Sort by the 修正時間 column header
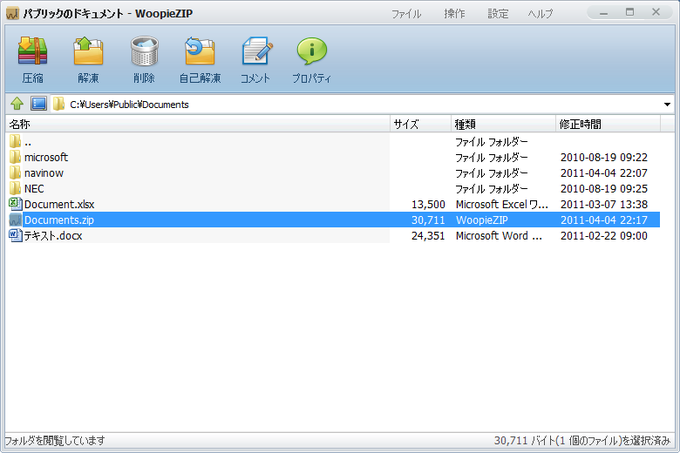This screenshot has width=680, height=453. coord(608,124)
